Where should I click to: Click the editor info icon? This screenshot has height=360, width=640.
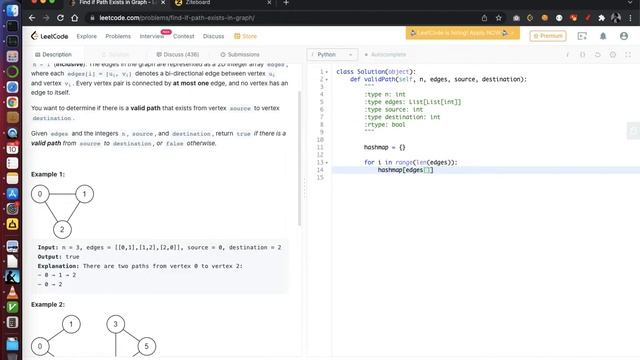(x=567, y=55)
